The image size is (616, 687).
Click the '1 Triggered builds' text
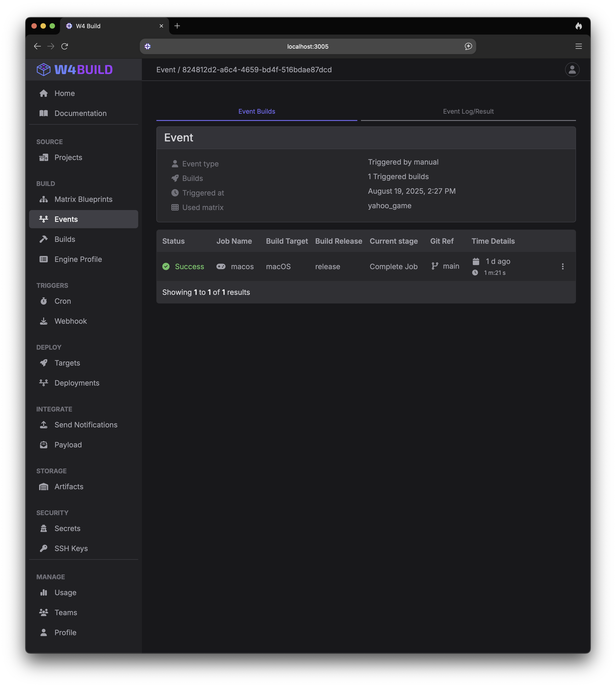tap(398, 176)
